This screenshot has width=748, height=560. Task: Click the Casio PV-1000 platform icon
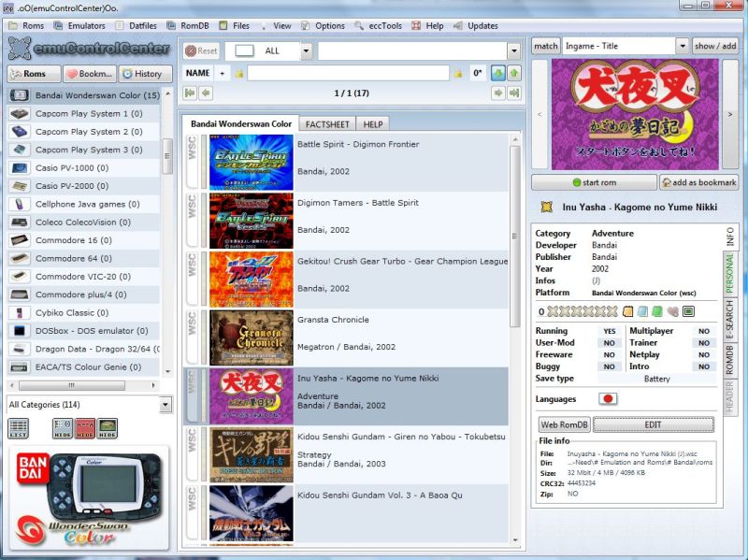20,168
